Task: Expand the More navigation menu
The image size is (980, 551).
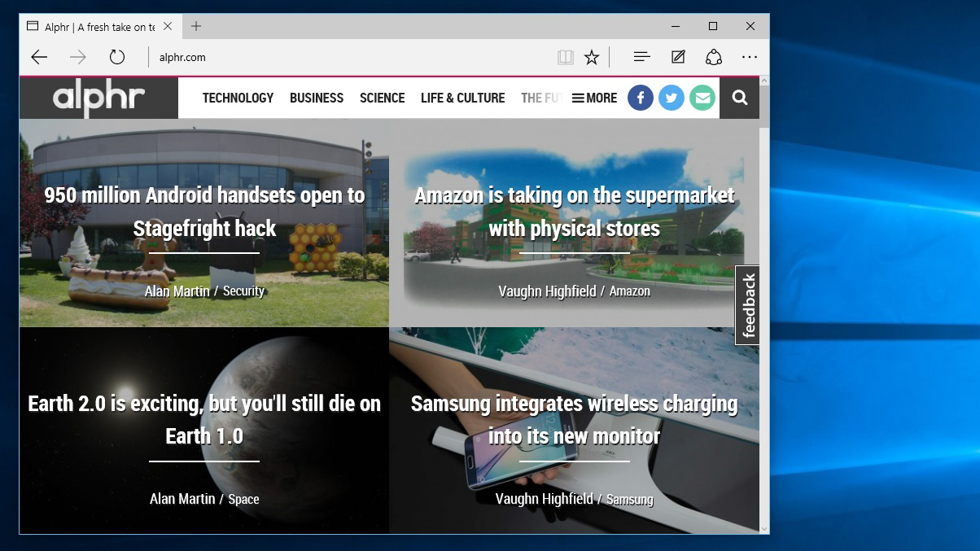Action: 594,98
